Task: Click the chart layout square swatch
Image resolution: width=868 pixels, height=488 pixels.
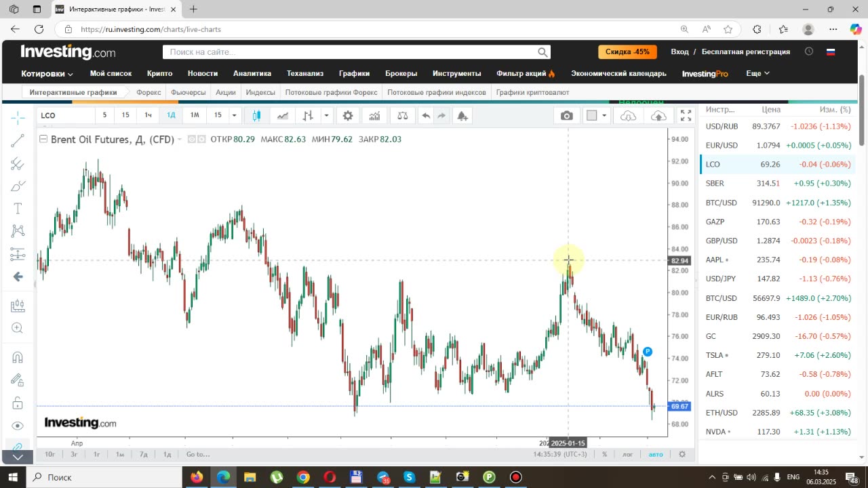Action: coord(591,115)
